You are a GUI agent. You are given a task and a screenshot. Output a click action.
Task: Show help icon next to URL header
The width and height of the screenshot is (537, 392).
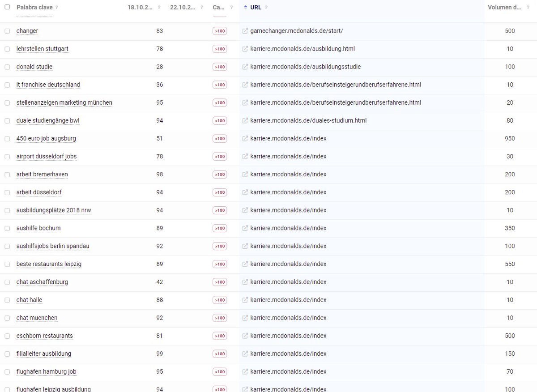point(266,8)
